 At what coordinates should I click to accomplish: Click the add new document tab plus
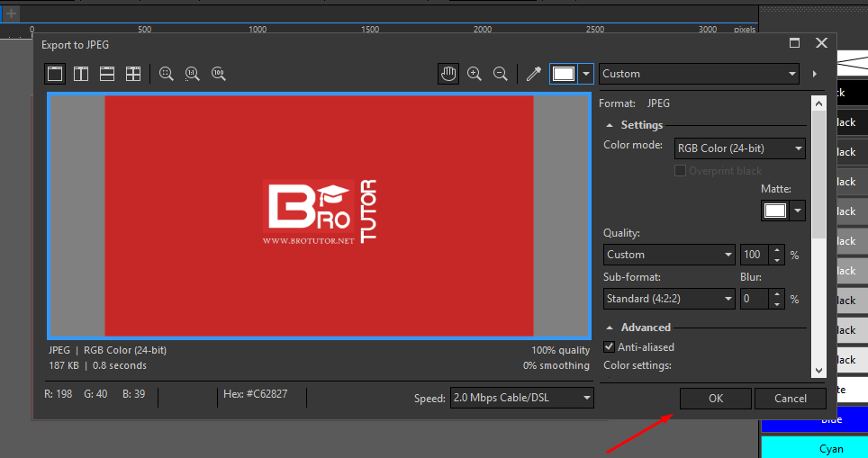click(x=11, y=13)
